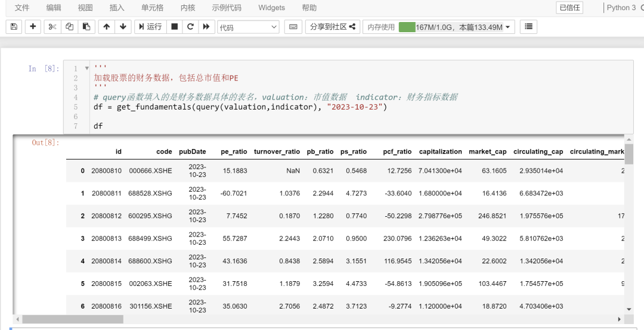Open the command palette keyboard icon
The height and width of the screenshot is (330, 644).
(x=293, y=27)
